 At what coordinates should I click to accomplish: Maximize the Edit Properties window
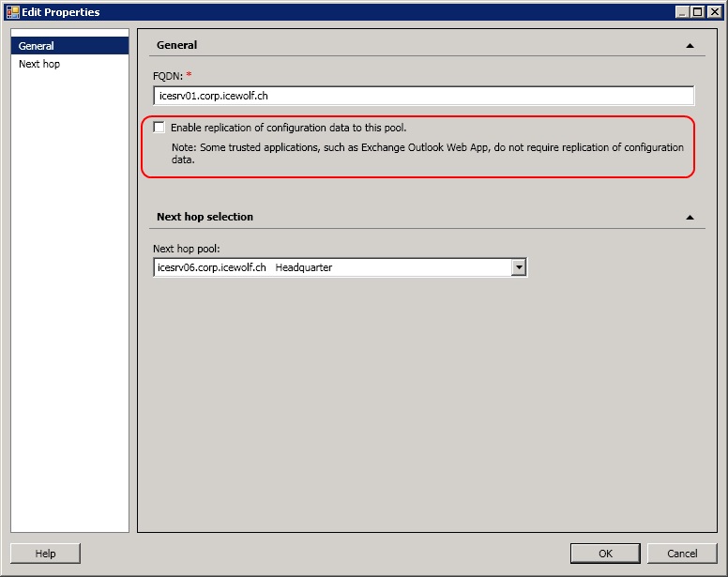[697, 12]
